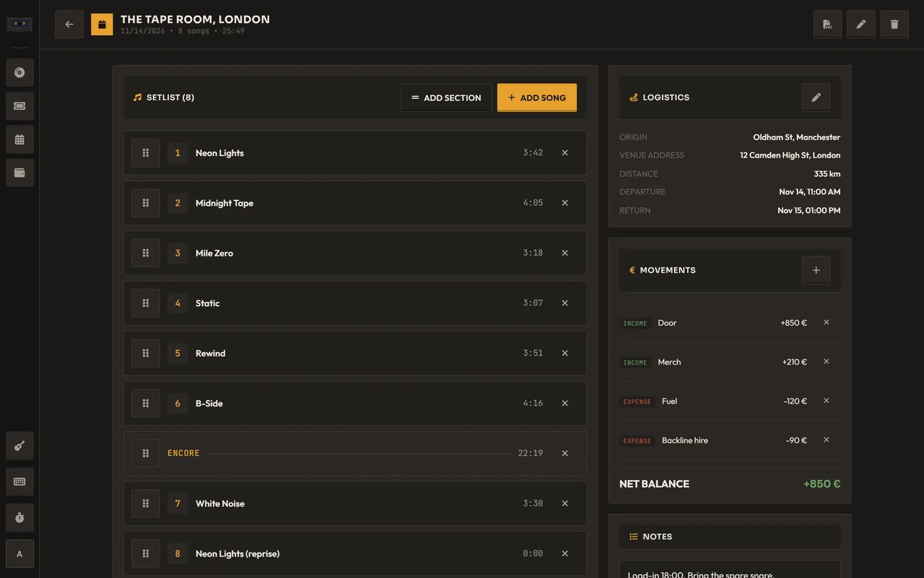Screen dimensions: 924x578
Task: Click the drag handle for Static
Action: pyautogui.click(x=146, y=303)
